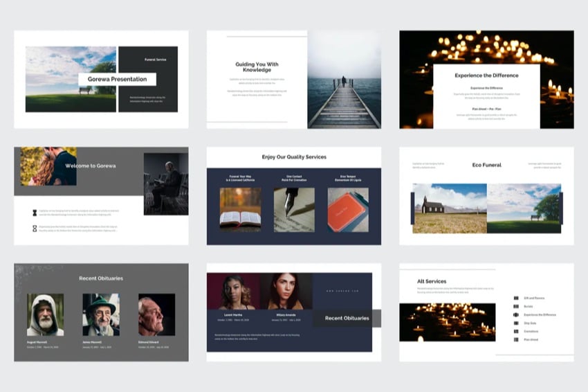
Task: Click the outlined hourglass icon on Welcome slide
Action: pos(35,228)
